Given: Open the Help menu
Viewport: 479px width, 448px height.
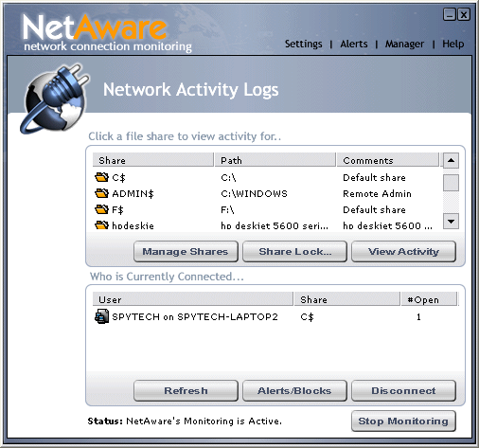Looking at the screenshot, I should tap(452, 44).
